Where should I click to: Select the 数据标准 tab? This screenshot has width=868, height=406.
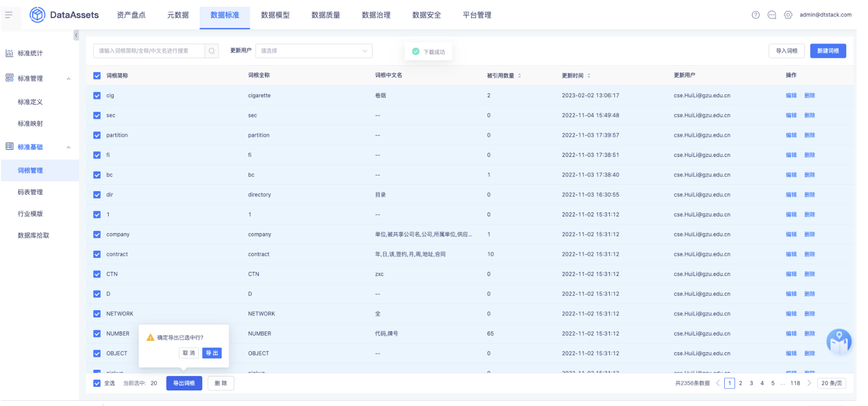coord(225,15)
